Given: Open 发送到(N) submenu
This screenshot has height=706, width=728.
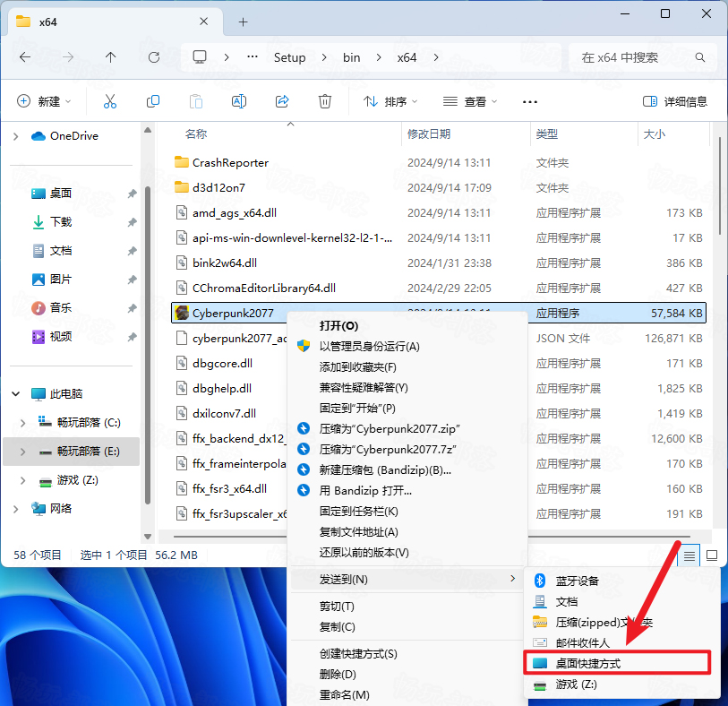Looking at the screenshot, I should (407, 579).
